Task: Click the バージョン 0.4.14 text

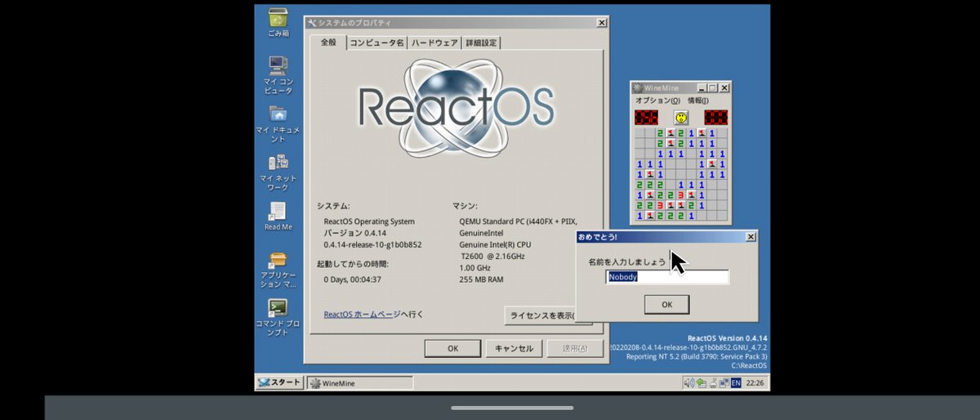Action: click(355, 233)
